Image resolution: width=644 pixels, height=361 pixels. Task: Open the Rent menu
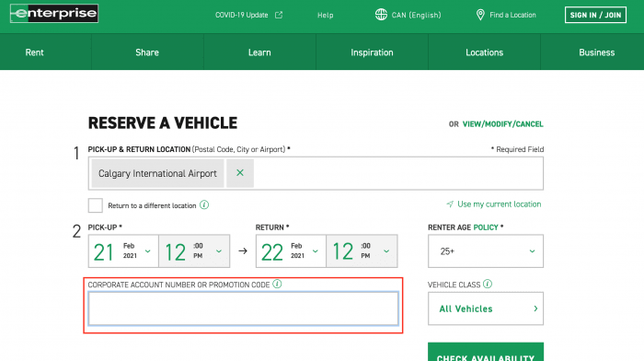(x=35, y=52)
